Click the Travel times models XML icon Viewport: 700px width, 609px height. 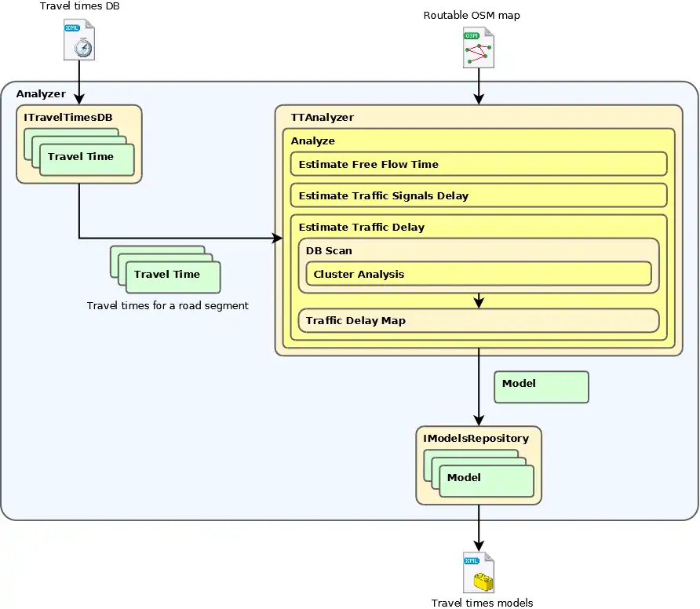click(x=478, y=572)
